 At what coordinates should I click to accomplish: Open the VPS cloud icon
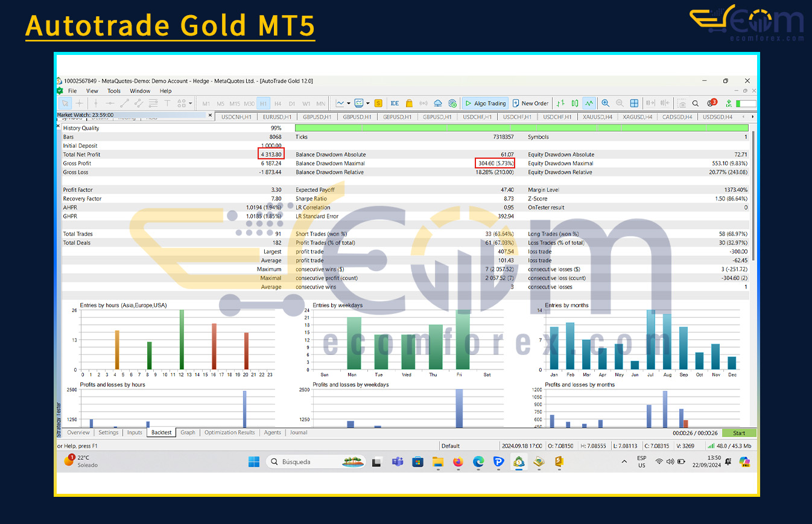[x=437, y=103]
